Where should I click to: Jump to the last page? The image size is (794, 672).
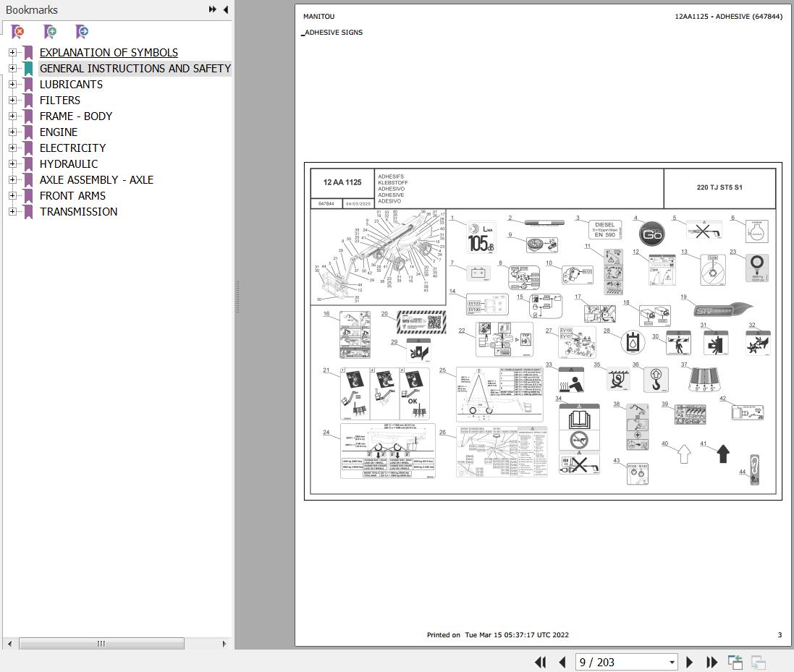[711, 662]
